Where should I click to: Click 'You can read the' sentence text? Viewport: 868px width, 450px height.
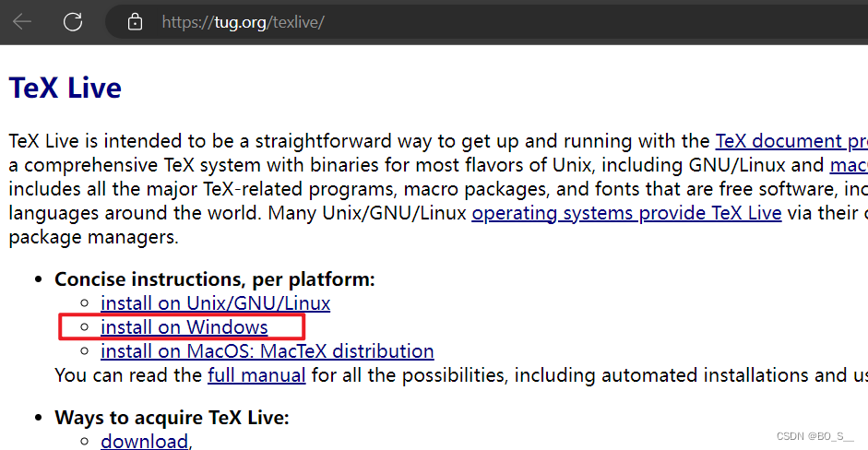(x=128, y=374)
